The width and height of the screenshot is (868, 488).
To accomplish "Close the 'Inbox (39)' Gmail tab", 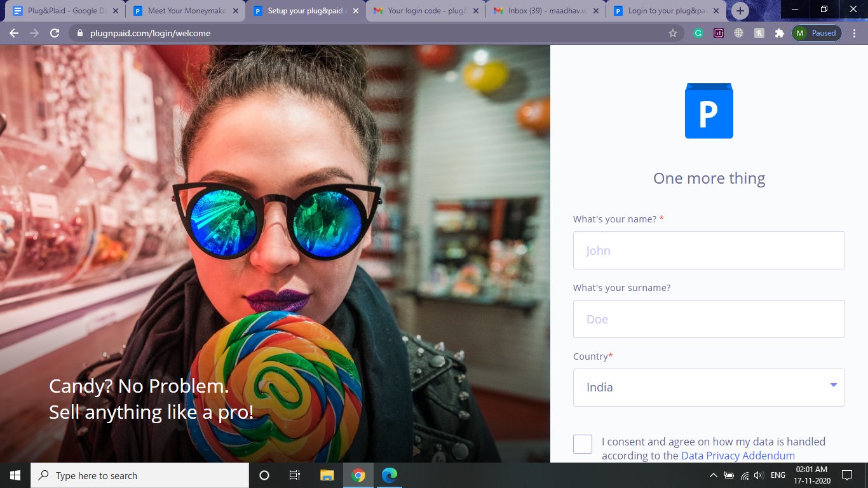I will pyautogui.click(x=596, y=11).
